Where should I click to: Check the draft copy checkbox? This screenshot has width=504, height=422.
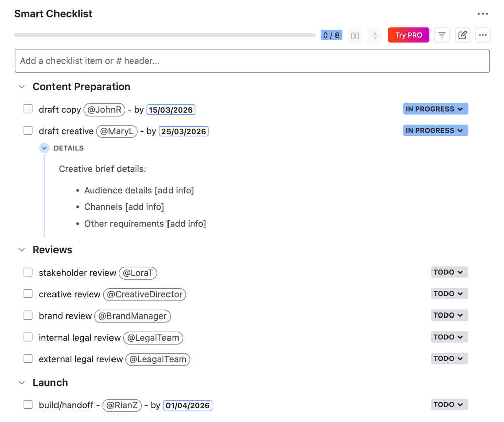click(28, 109)
